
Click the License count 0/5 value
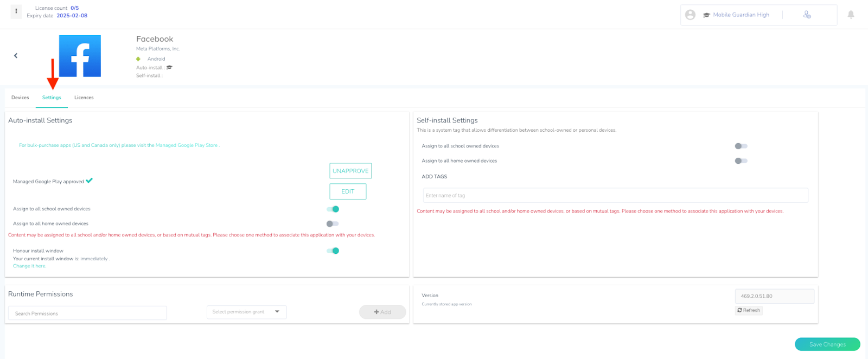click(x=74, y=8)
